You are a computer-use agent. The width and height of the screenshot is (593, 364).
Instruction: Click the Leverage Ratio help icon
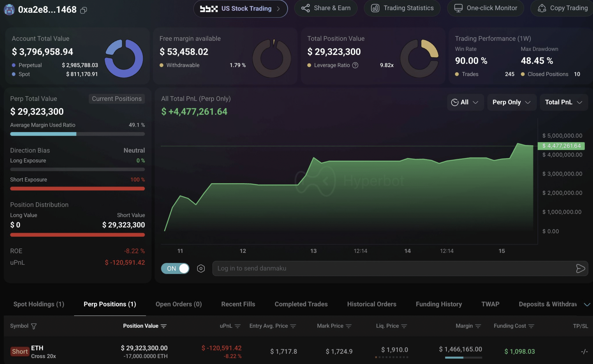pos(355,65)
